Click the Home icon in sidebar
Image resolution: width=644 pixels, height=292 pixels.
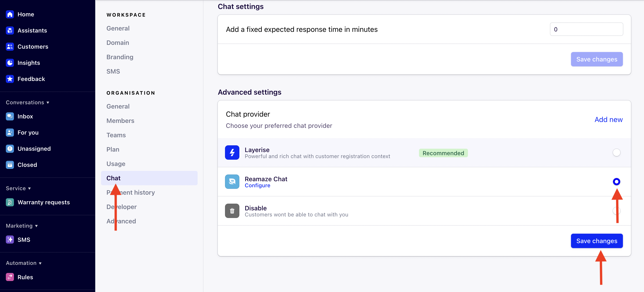click(x=10, y=15)
